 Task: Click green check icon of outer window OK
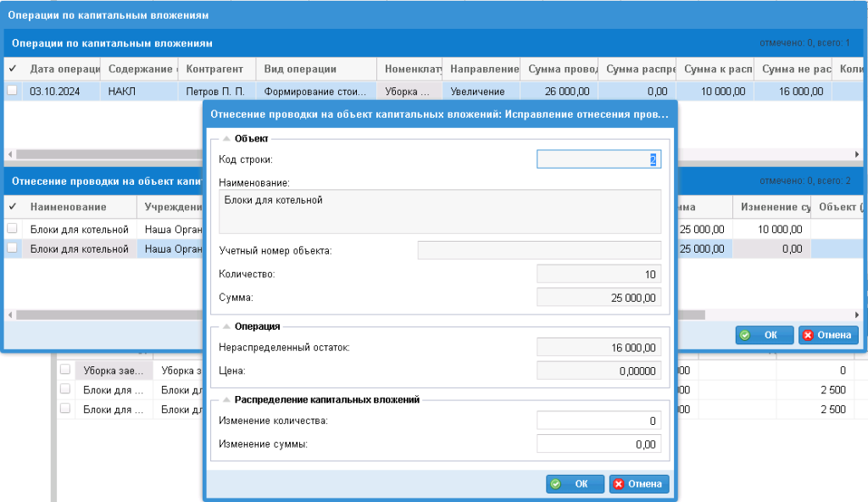pos(745,335)
